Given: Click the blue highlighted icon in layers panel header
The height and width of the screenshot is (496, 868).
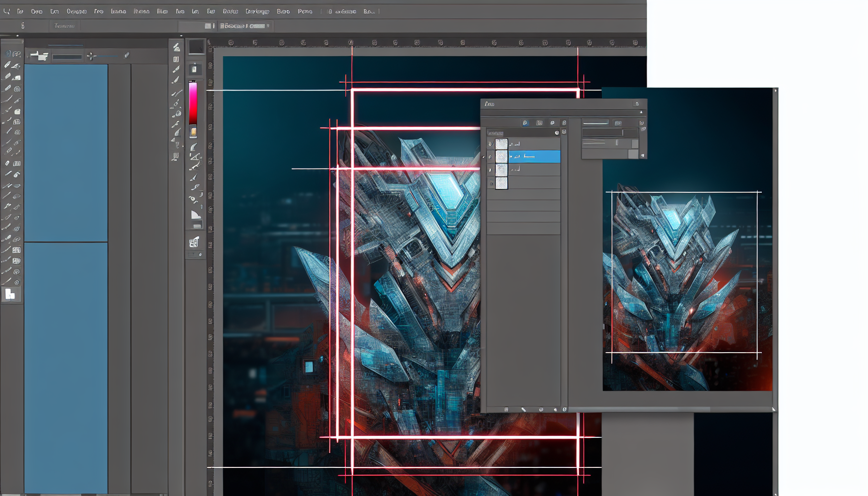Looking at the screenshot, I should [525, 123].
